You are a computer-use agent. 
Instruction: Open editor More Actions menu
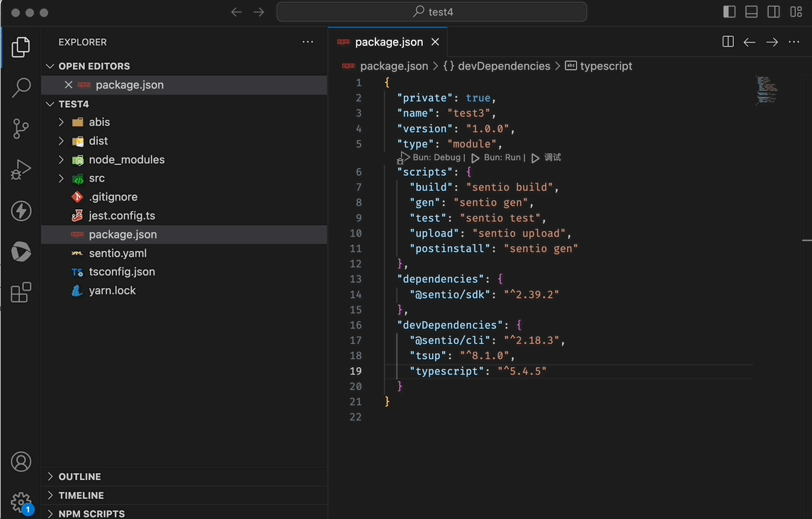point(794,42)
